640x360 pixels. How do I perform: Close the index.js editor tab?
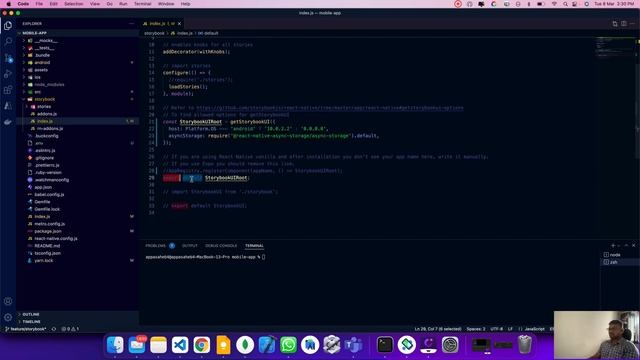(x=179, y=24)
